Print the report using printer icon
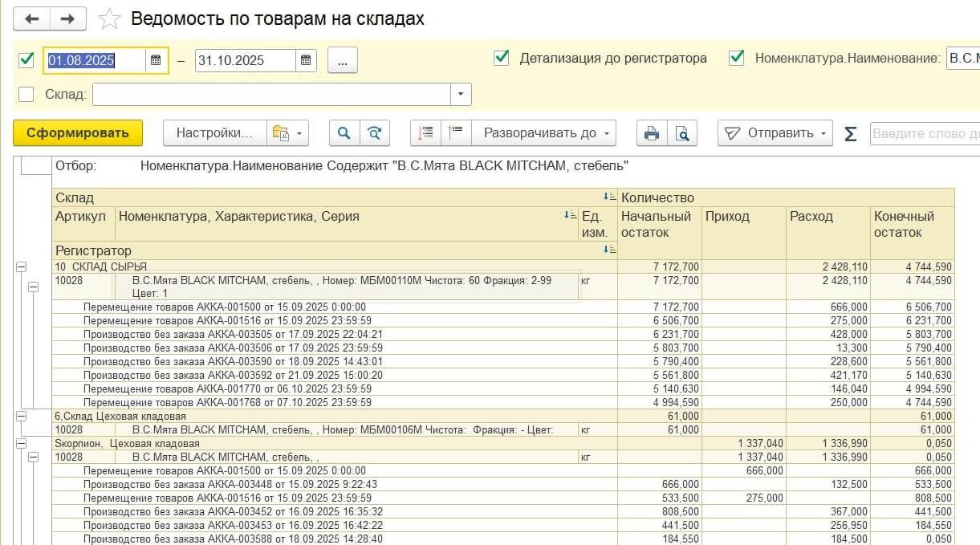This screenshot has width=980, height=545. (x=652, y=133)
